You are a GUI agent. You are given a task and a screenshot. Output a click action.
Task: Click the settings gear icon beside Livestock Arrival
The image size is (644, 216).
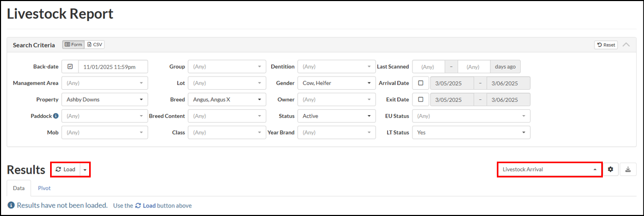611,170
